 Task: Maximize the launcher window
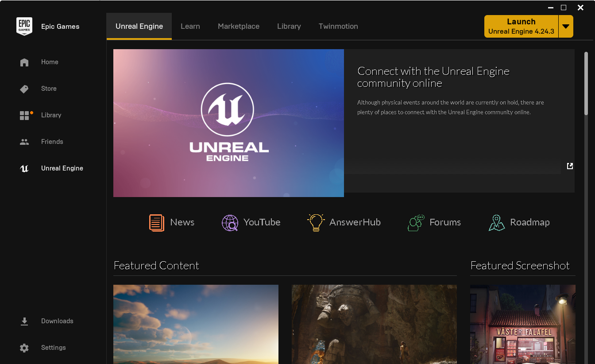click(x=564, y=8)
